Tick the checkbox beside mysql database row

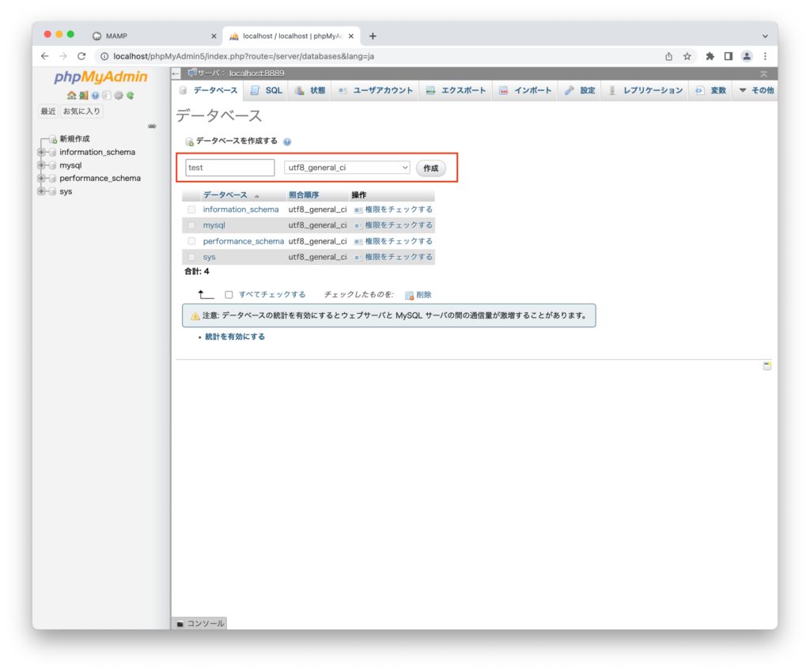coord(191,225)
